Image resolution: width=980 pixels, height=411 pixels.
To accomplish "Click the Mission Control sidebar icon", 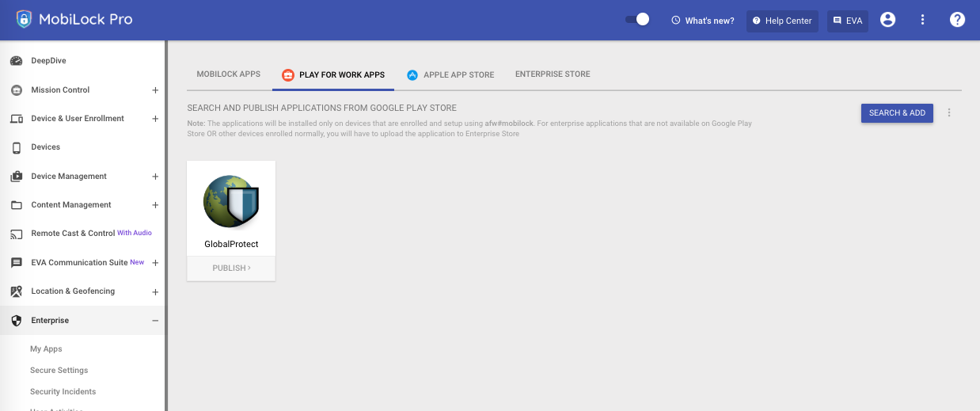I will (17, 90).
